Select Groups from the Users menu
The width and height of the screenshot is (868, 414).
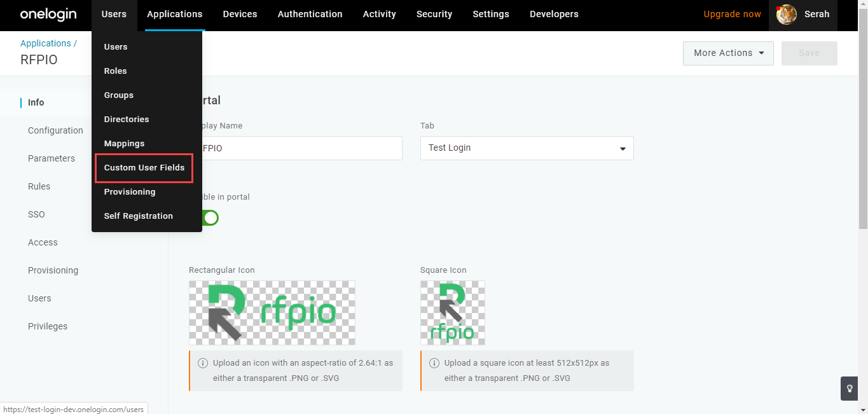click(x=119, y=95)
